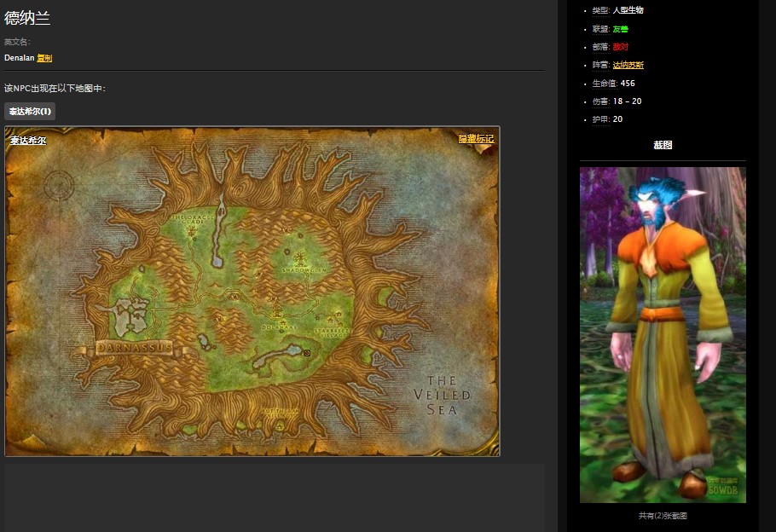Open the Denalan NPC screenshot thumbnail
The image size is (776, 532).
(x=663, y=334)
